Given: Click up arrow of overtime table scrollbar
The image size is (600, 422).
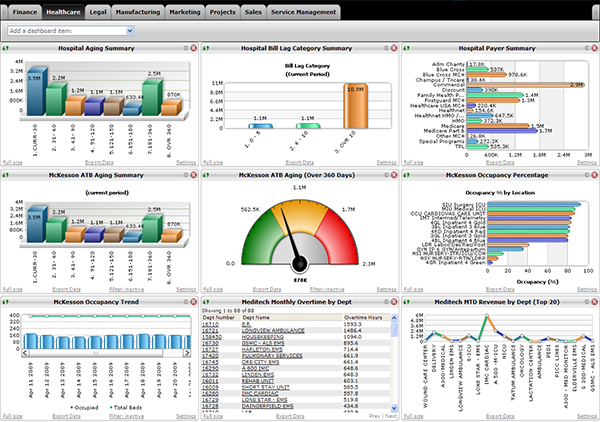Looking at the screenshot, I should point(394,318).
